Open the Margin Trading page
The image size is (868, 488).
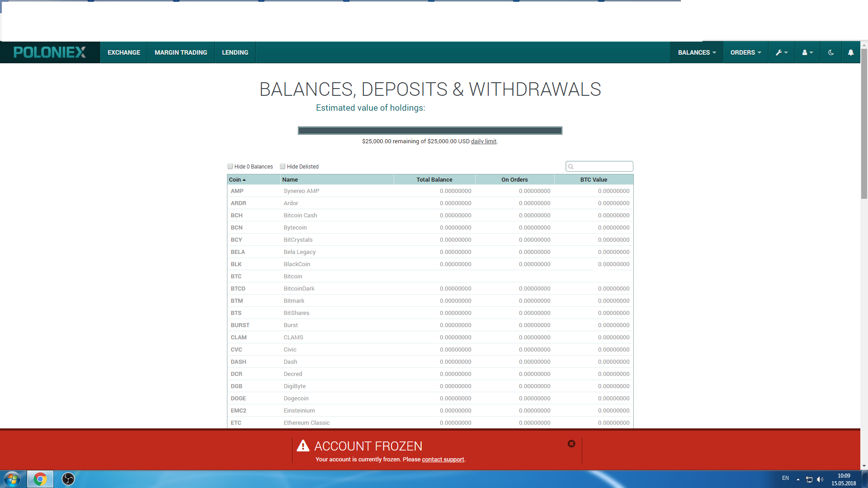[x=180, y=52]
